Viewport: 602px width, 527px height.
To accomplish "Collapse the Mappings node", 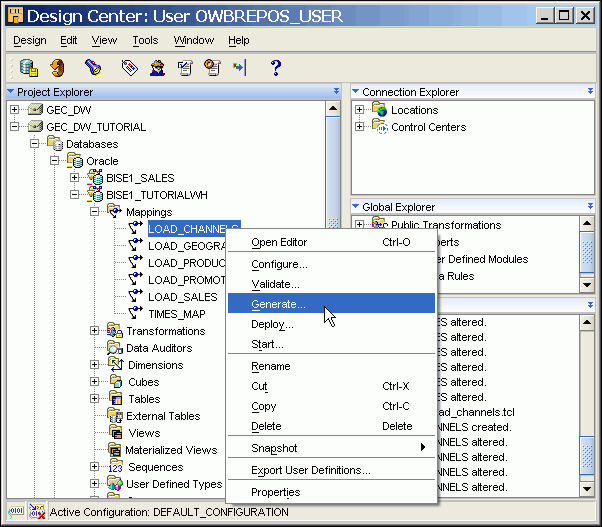I will (x=94, y=211).
